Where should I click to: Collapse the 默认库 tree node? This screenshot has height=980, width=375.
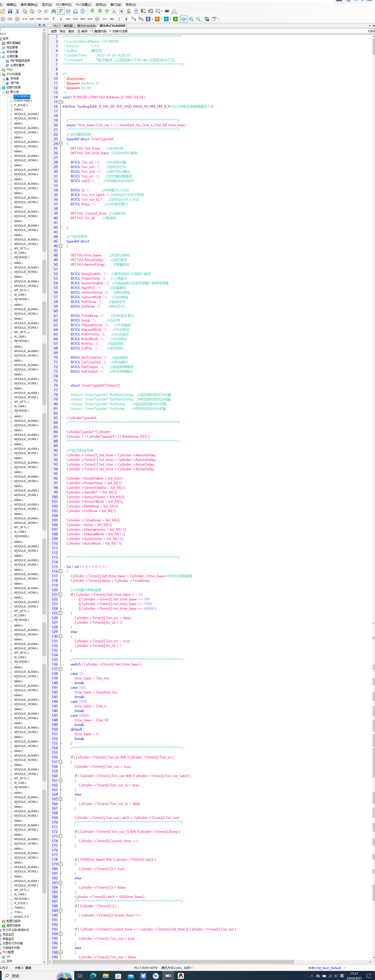pyautogui.click(x=4, y=92)
